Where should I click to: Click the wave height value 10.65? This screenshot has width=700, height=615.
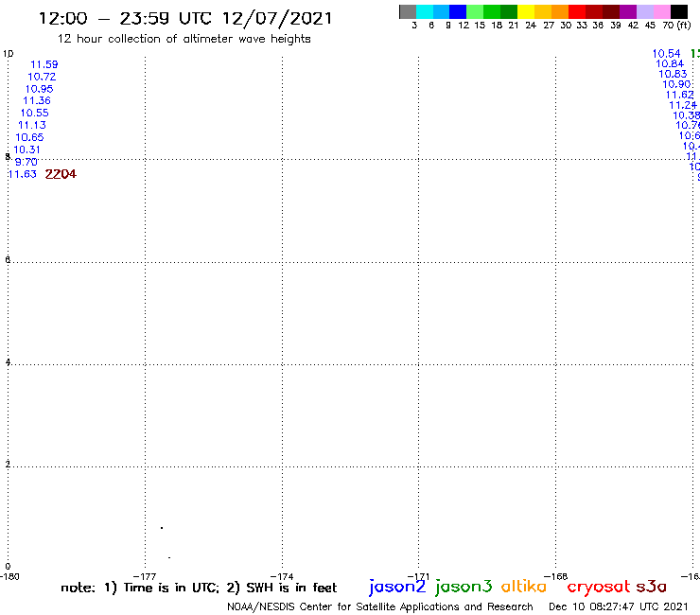click(x=29, y=137)
